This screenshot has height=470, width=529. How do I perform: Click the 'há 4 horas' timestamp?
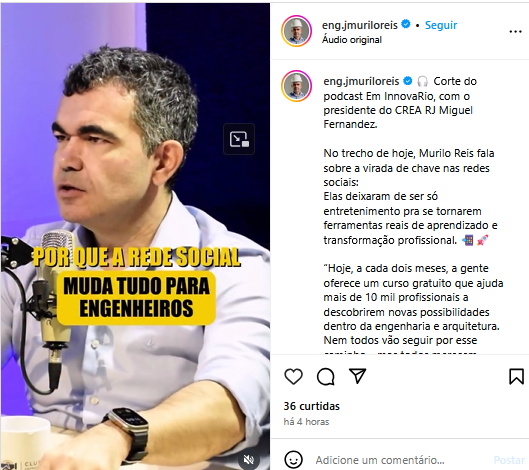point(306,422)
